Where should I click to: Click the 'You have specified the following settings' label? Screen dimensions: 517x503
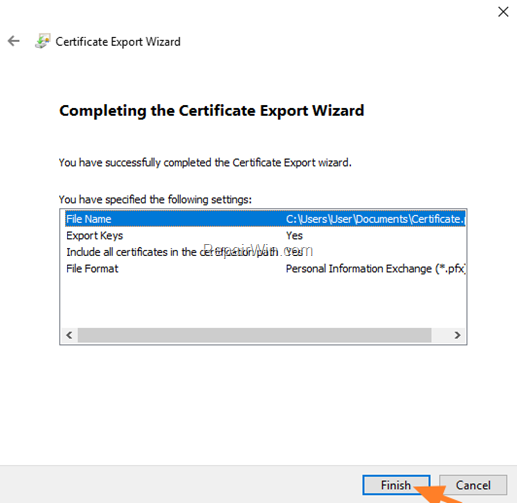(155, 199)
